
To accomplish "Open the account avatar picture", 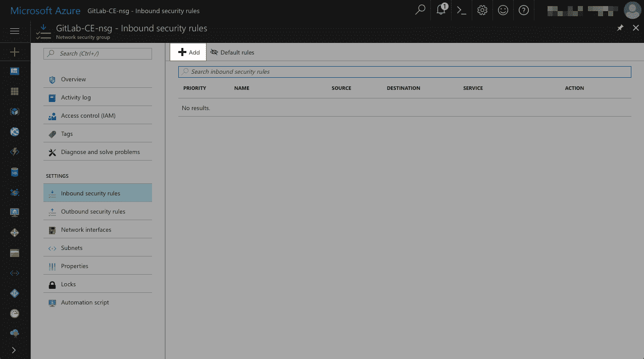I will [x=632, y=10].
